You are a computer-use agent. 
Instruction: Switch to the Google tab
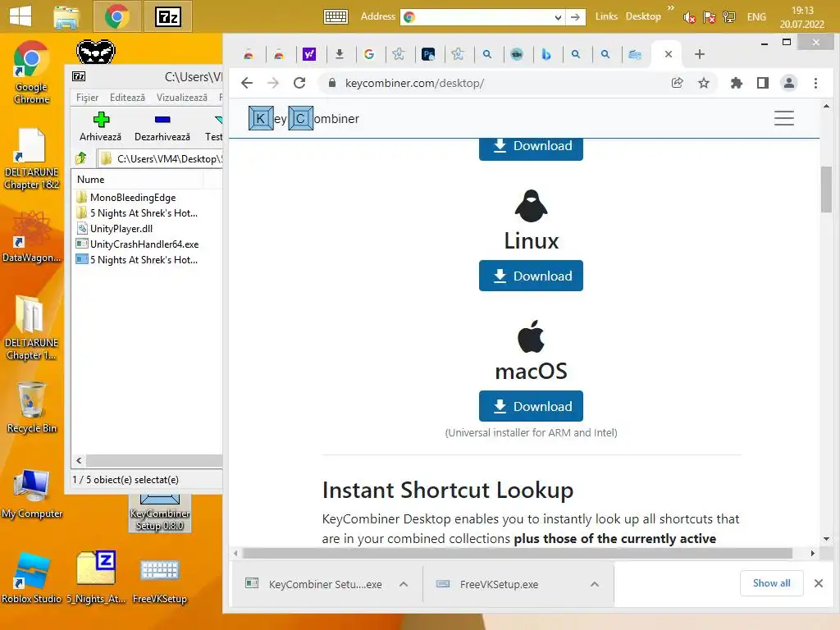coord(368,54)
